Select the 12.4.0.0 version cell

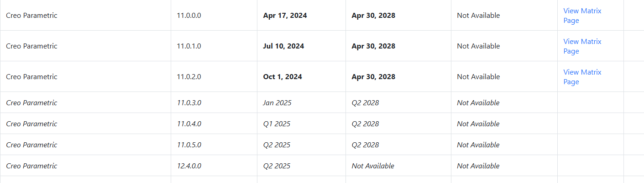tap(189, 166)
